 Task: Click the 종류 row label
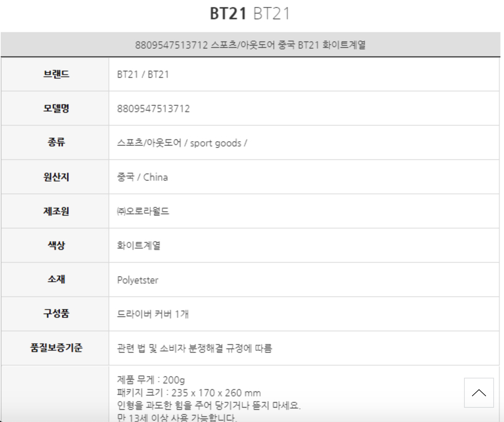pyautogui.click(x=56, y=143)
